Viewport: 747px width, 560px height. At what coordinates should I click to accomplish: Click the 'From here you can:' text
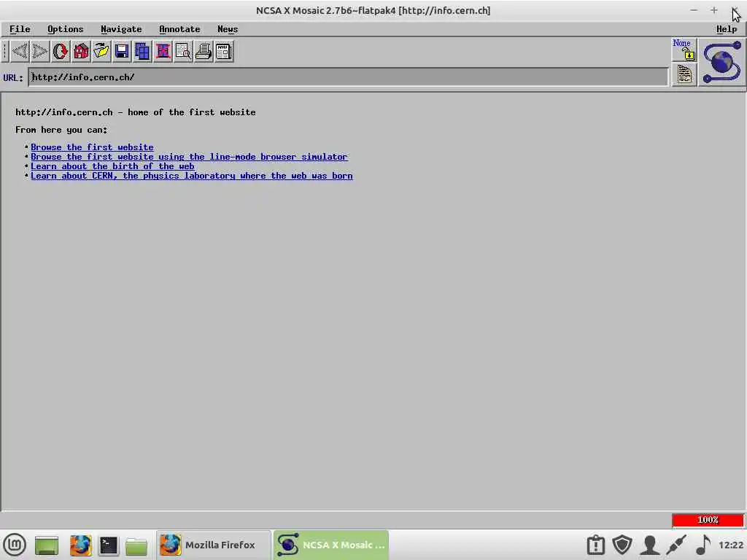coord(61,130)
